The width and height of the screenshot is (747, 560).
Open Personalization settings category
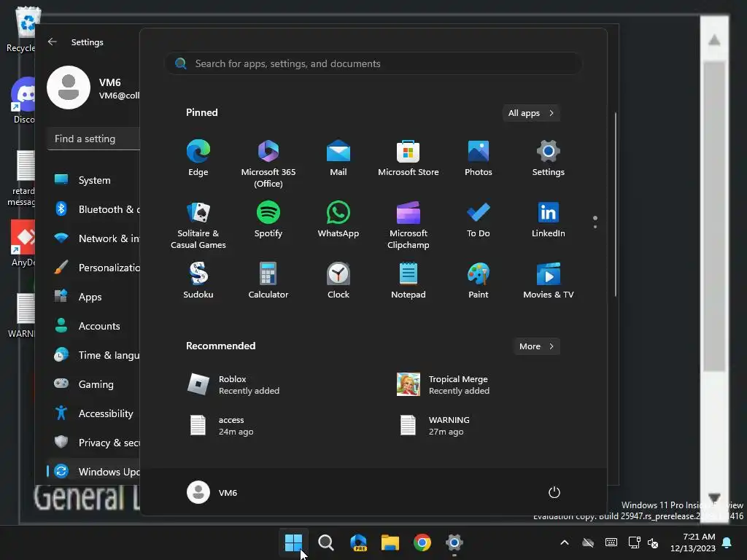click(x=94, y=268)
